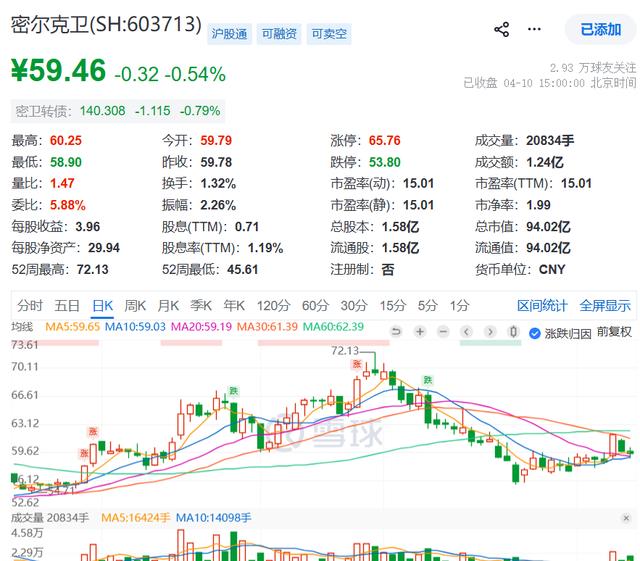Click the MA20:59.19 indicator label
Image resolution: width=640 pixels, height=561 pixels.
201,327
